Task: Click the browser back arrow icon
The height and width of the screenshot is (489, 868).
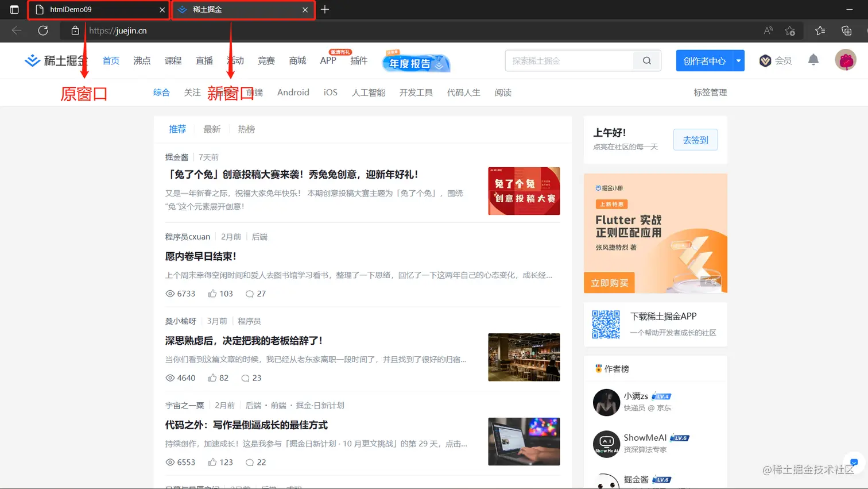Action: (17, 30)
